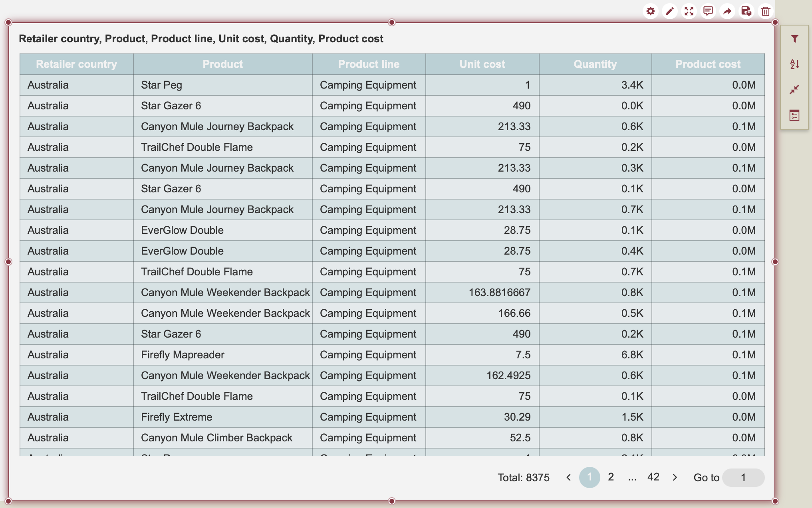Delete widget with trash icon
Screen dimensions: 812x508
765,11
